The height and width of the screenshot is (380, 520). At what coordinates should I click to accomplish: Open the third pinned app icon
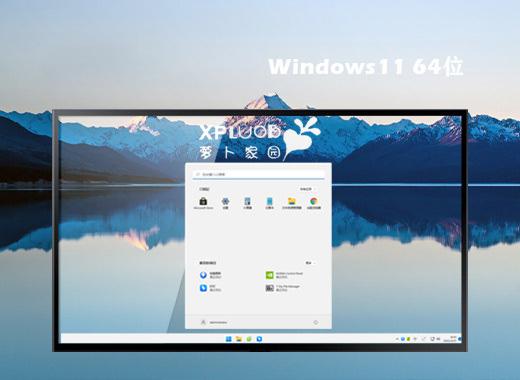pyautogui.click(x=248, y=203)
